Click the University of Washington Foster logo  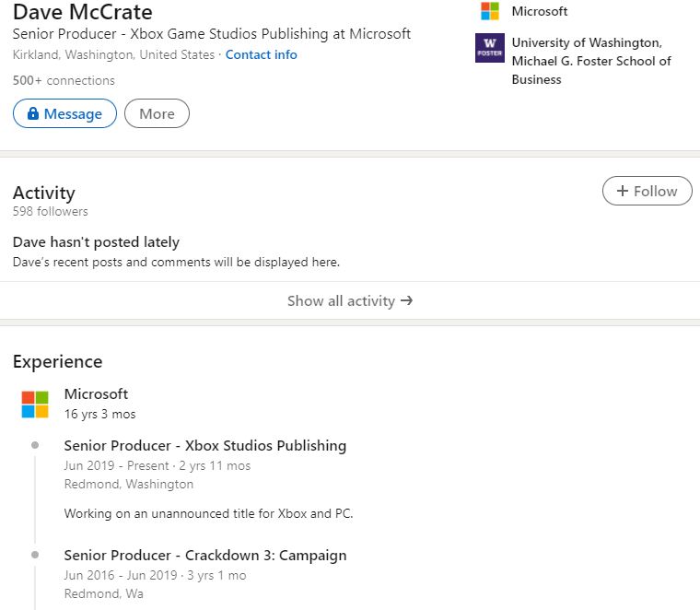490,48
